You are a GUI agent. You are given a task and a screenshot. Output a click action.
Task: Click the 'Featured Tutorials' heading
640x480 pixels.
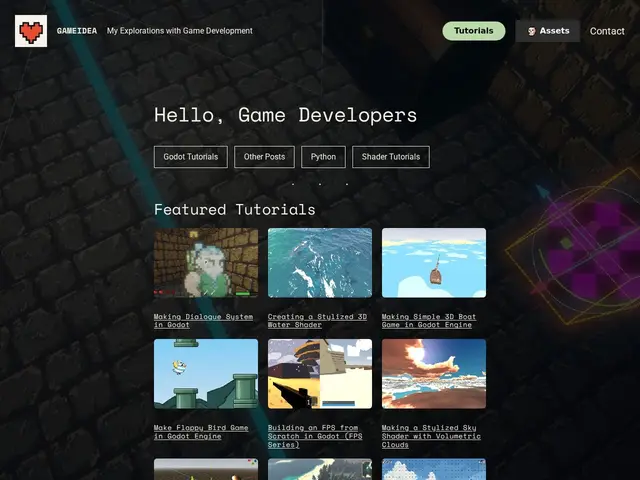click(235, 209)
